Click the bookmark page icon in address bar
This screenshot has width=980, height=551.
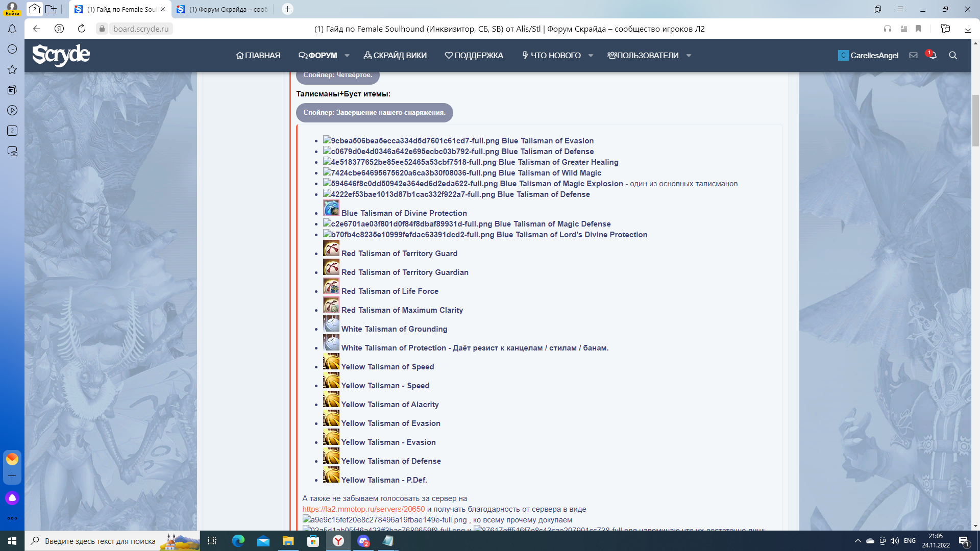tap(918, 29)
